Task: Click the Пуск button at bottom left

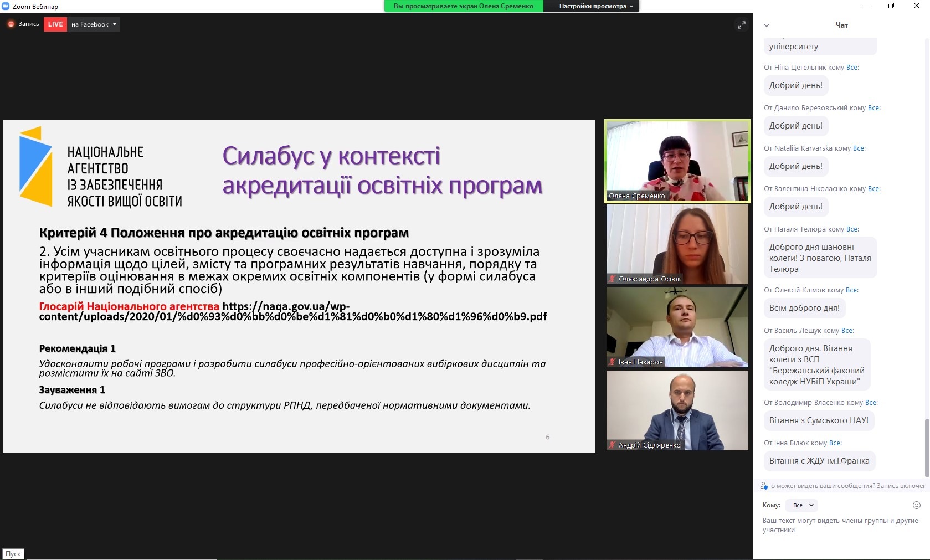Action: [13, 554]
